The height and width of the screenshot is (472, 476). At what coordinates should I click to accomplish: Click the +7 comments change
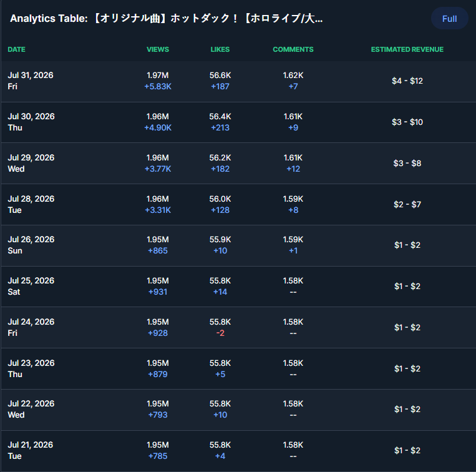(x=293, y=87)
